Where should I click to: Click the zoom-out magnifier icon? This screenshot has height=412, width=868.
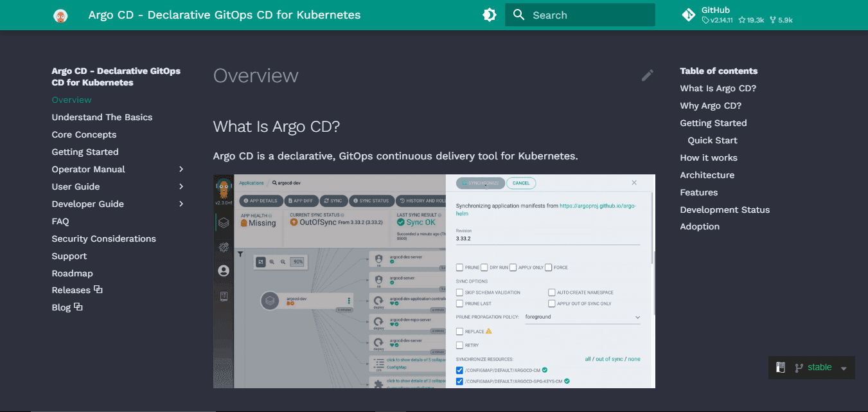pyautogui.click(x=283, y=262)
